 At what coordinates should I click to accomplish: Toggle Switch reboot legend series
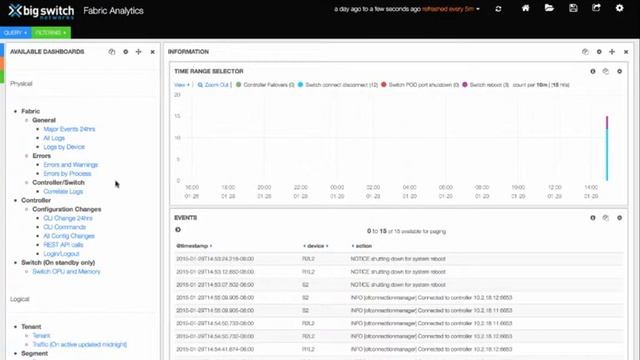[x=485, y=85]
